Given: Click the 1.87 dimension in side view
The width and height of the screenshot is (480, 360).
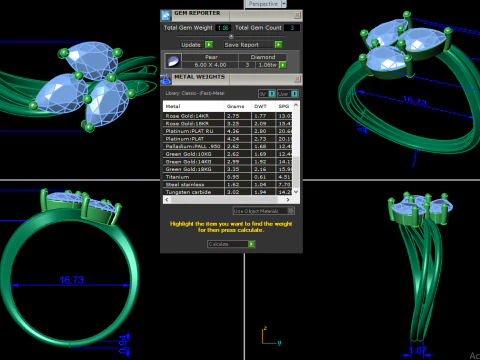Looking at the screenshot, I should click(418, 351).
